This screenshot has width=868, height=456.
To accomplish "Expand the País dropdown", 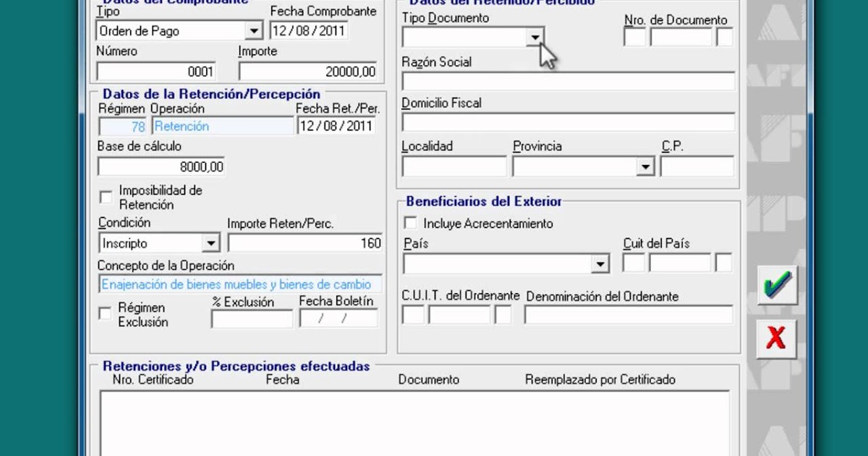I will (x=600, y=264).
